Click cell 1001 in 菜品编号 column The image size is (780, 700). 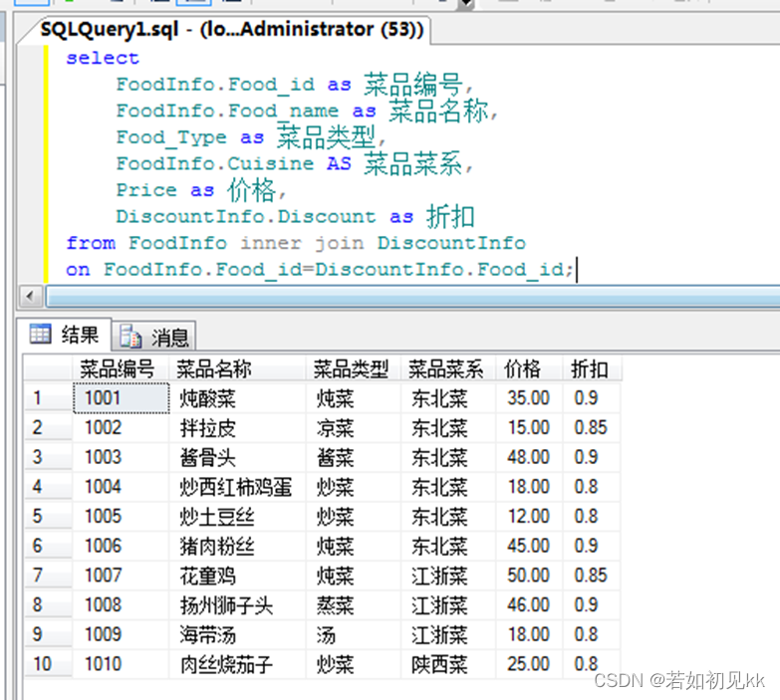pyautogui.click(x=121, y=398)
